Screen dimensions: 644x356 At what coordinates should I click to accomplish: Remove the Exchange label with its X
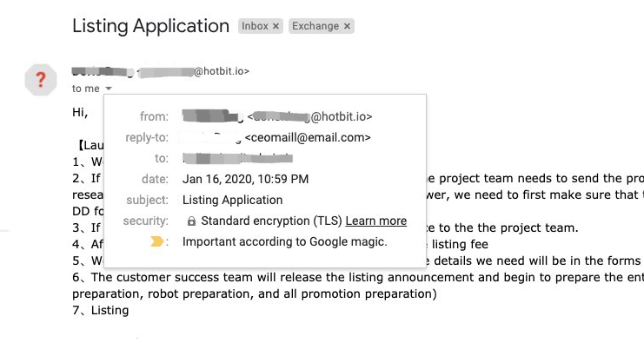coord(347,26)
